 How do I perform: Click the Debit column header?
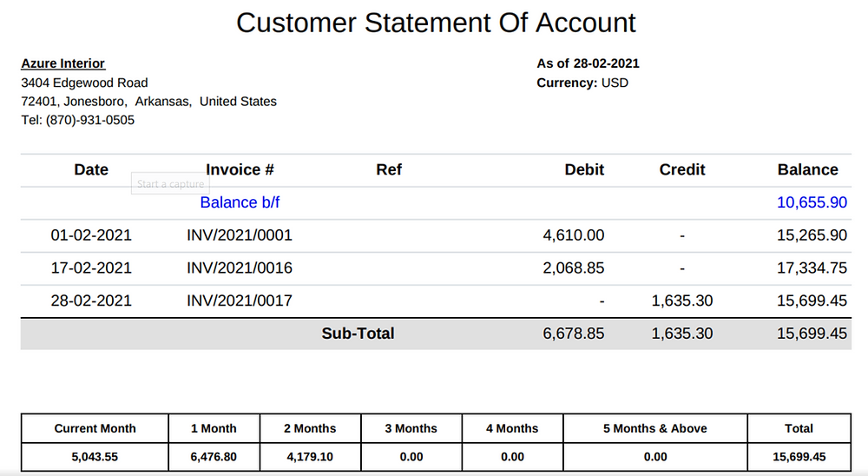tap(584, 170)
